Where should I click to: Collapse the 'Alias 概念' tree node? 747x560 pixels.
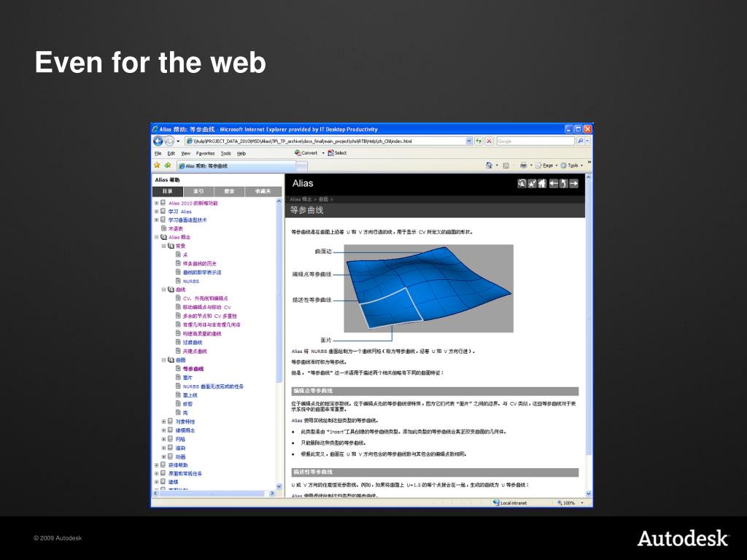[156, 237]
